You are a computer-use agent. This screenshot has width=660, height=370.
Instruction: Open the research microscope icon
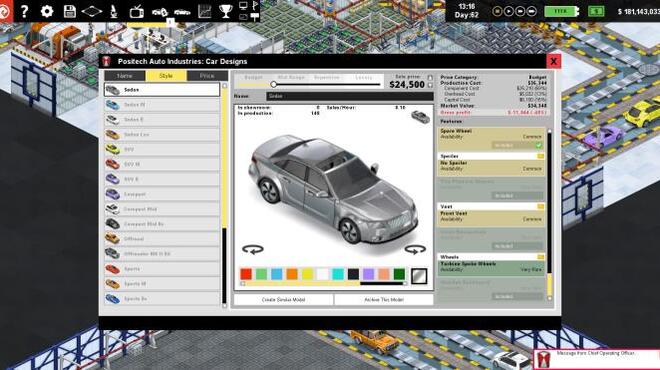coord(114,11)
